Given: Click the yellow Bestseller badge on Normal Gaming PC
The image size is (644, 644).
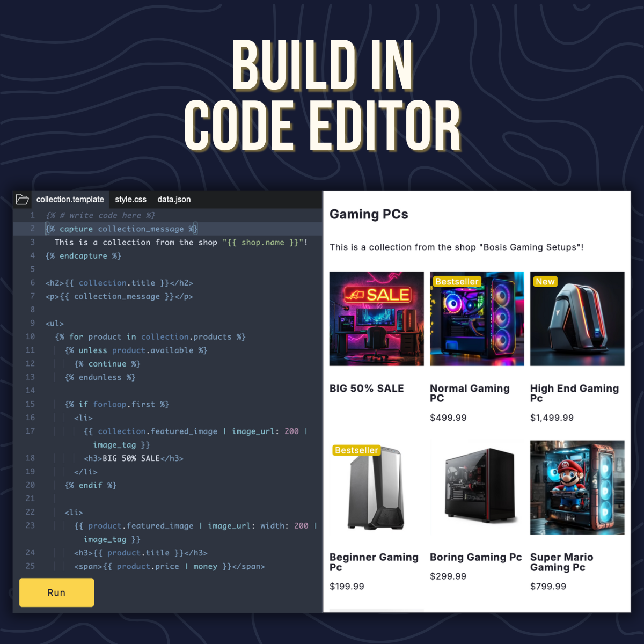Looking at the screenshot, I should pyautogui.click(x=457, y=281).
